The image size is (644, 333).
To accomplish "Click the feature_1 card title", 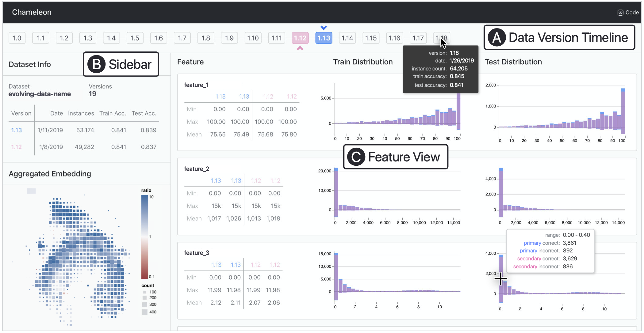I will [x=196, y=85].
